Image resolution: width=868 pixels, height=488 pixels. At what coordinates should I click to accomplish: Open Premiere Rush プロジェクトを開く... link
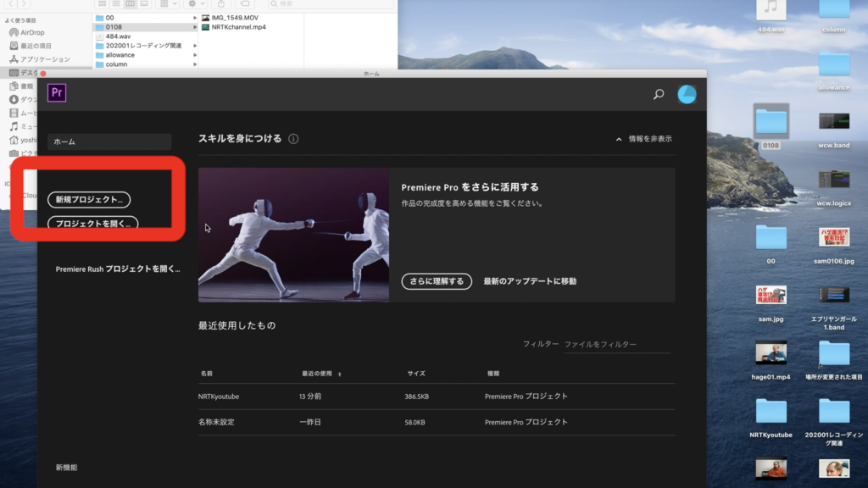117,269
